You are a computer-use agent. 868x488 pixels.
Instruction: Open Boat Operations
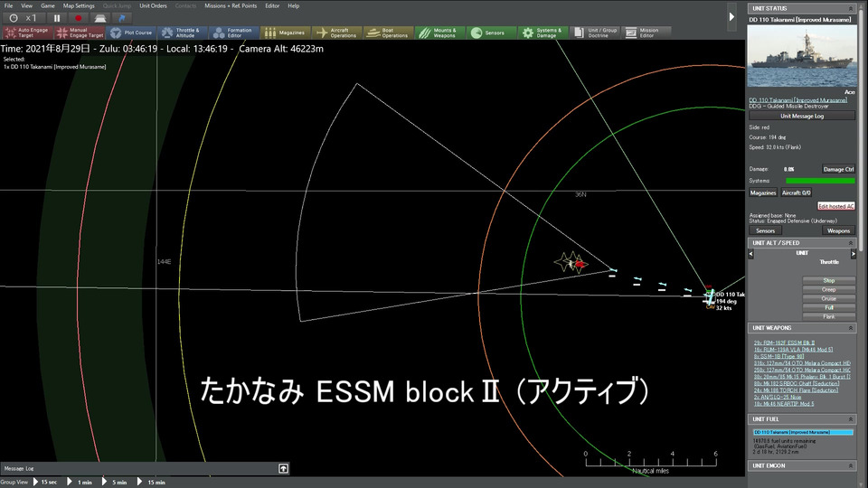click(389, 33)
